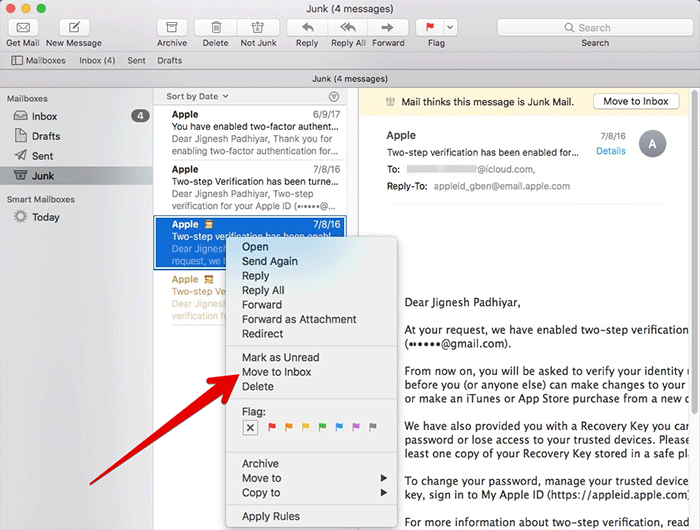Toggle the Mailboxes sidebar button
The image size is (700, 530).
click(38, 60)
